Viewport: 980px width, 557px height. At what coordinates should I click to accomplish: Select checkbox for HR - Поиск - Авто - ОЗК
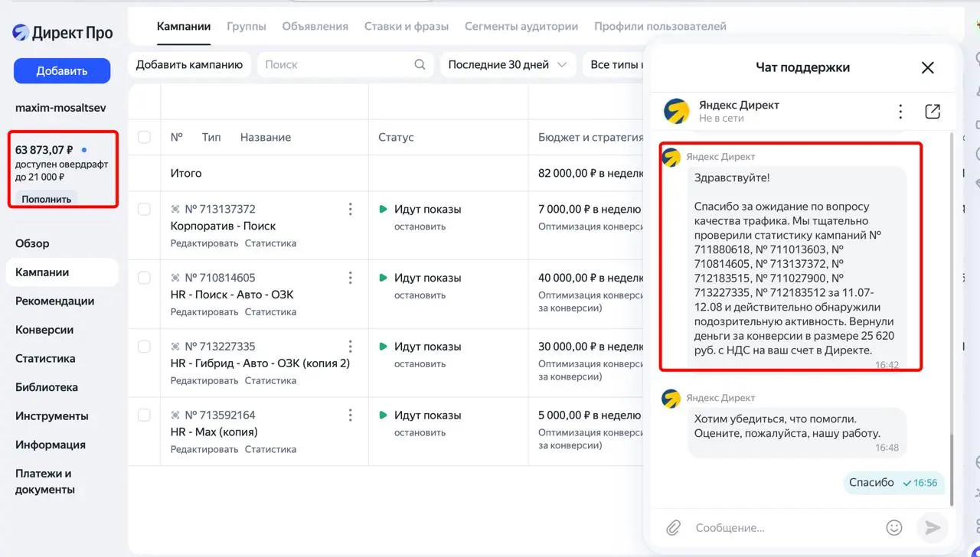[144, 278]
